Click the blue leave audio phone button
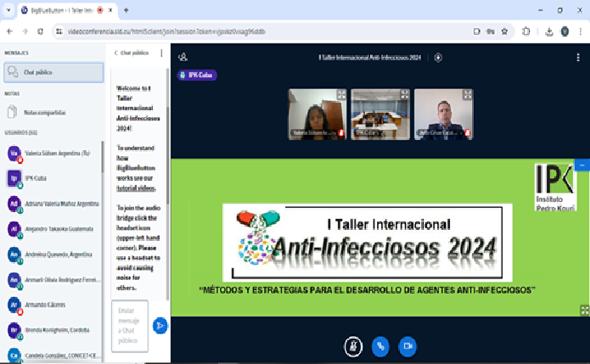 [x=380, y=345]
